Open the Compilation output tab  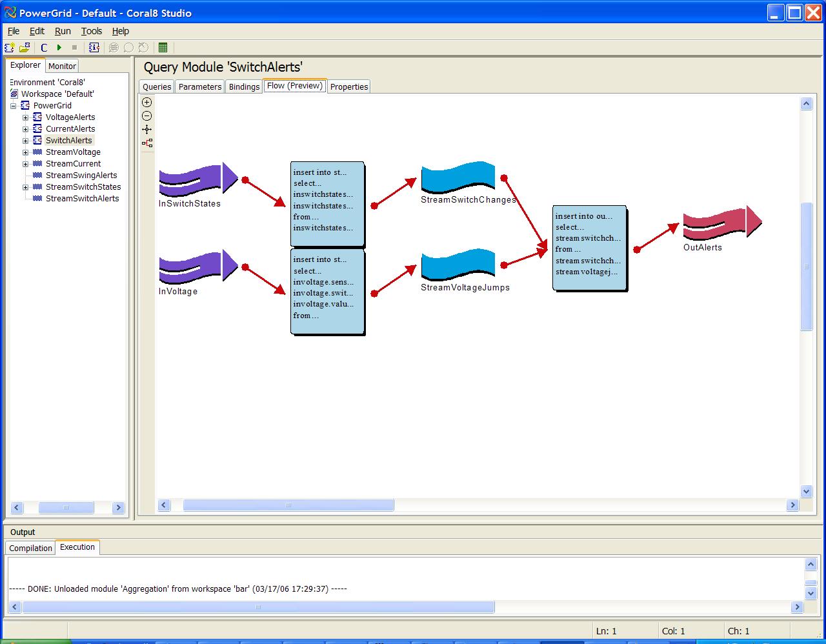tap(30, 548)
